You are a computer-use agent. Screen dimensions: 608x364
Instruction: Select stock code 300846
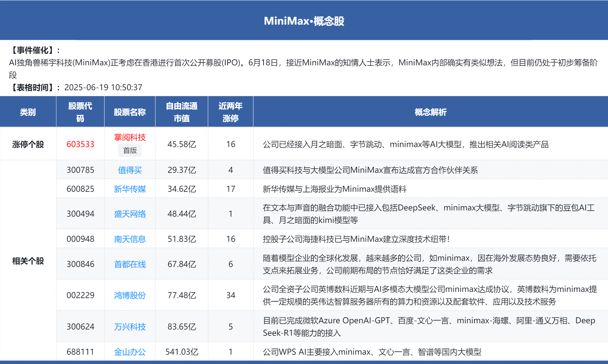click(80, 264)
